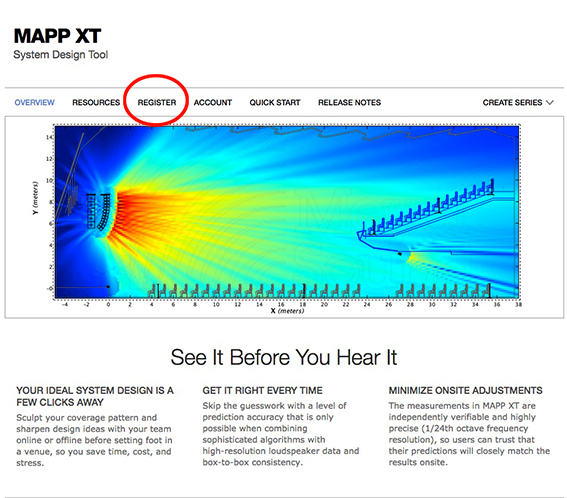Click the Your Ideal System Design heading

click(95, 396)
